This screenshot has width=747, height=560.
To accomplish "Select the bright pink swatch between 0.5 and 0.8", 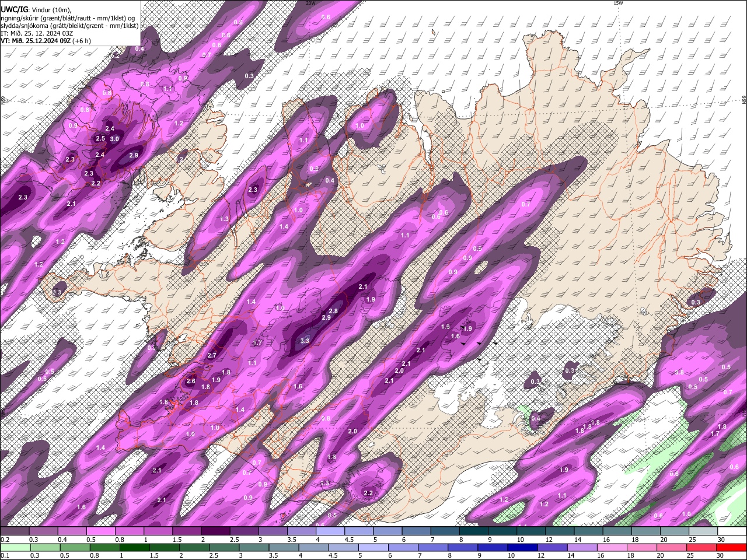I will [x=100, y=531].
